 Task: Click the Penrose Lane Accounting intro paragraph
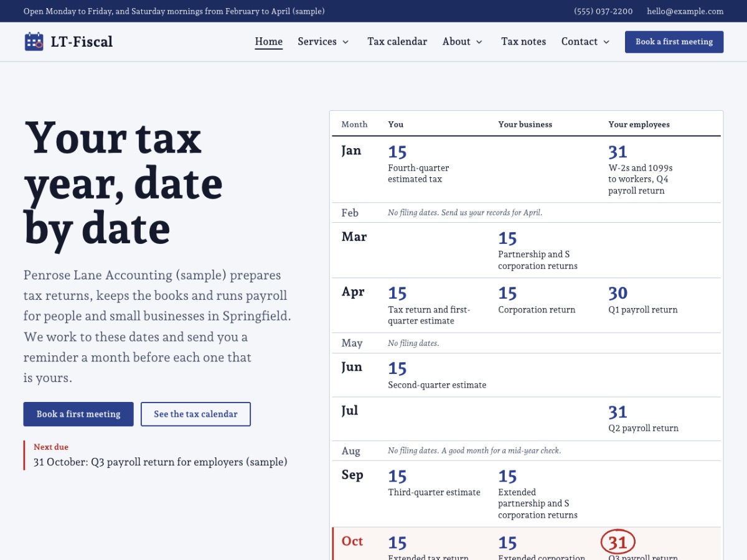pyautogui.click(x=157, y=326)
